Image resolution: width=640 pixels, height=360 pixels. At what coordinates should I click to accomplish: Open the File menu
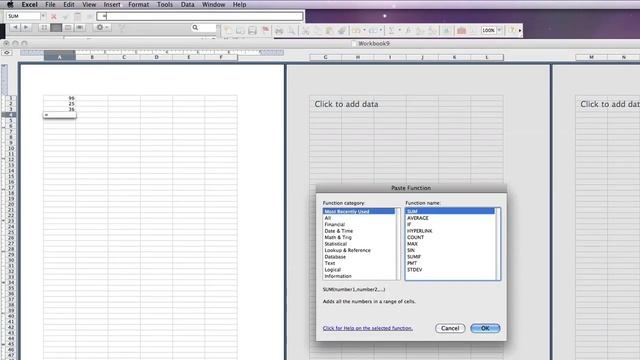pyautogui.click(x=50, y=4)
